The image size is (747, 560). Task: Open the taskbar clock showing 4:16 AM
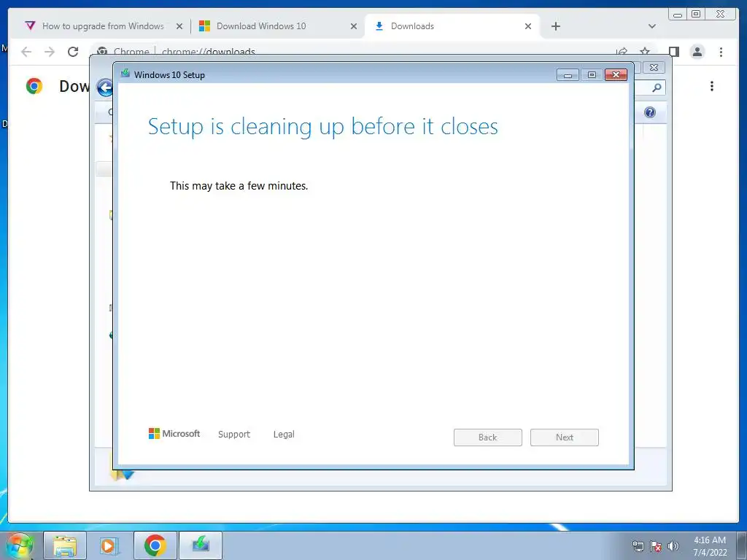[x=710, y=546]
